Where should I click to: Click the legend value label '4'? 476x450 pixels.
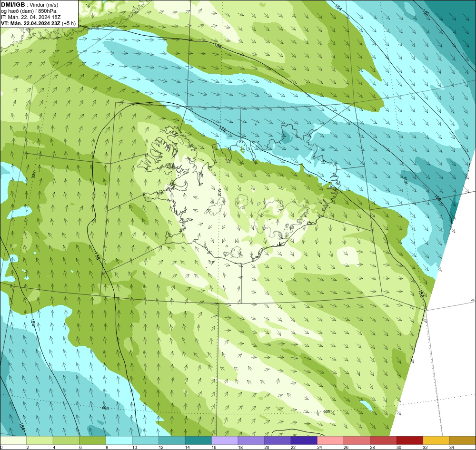[54, 447]
